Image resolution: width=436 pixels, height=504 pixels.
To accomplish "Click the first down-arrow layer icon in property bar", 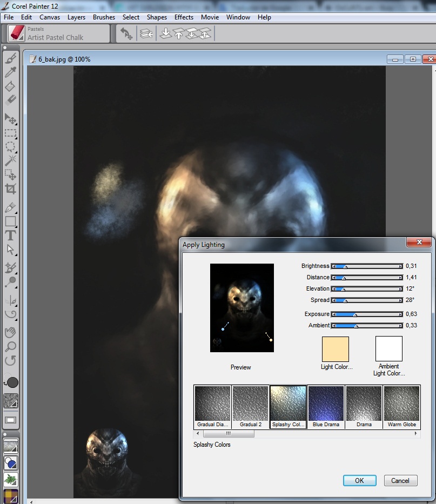I will (165, 33).
